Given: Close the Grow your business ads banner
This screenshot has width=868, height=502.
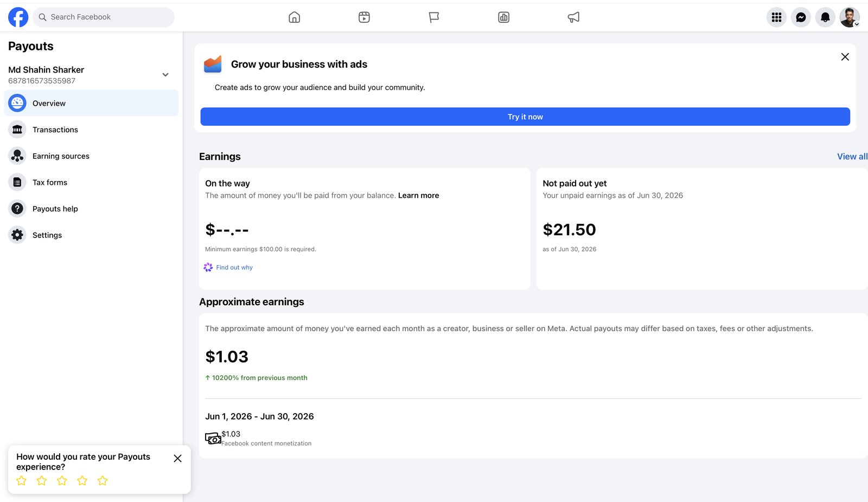Looking at the screenshot, I should click(x=845, y=57).
